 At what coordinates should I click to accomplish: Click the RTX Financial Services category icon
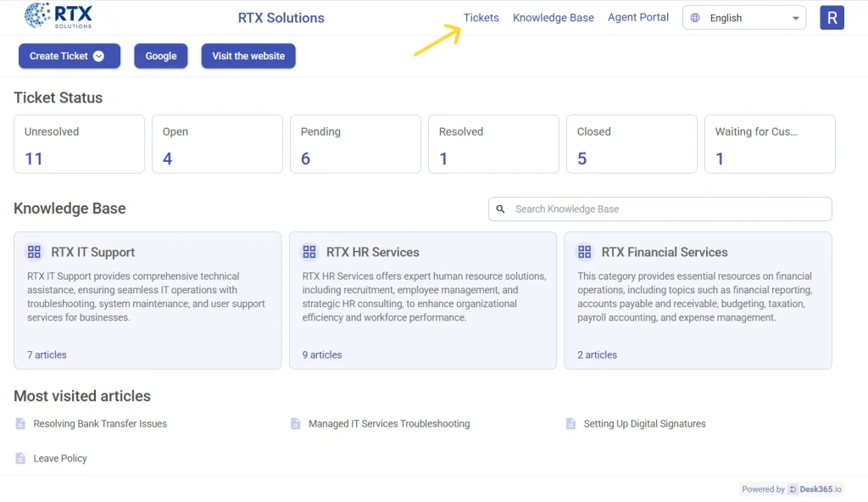pos(584,252)
